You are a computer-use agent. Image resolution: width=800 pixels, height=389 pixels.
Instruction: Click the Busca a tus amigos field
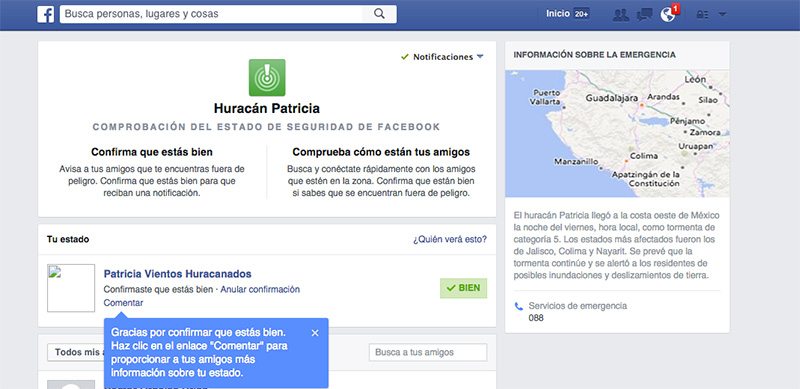coord(428,352)
